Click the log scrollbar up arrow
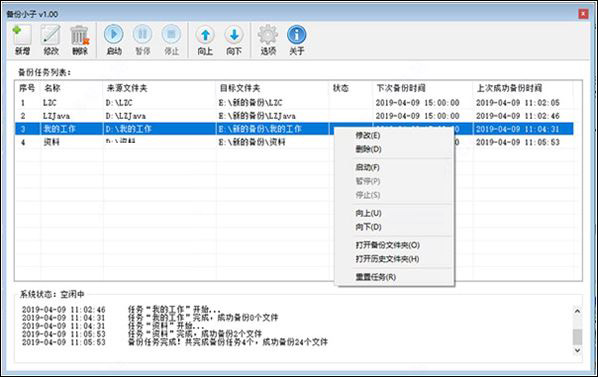This screenshot has height=377, width=598. (x=577, y=311)
